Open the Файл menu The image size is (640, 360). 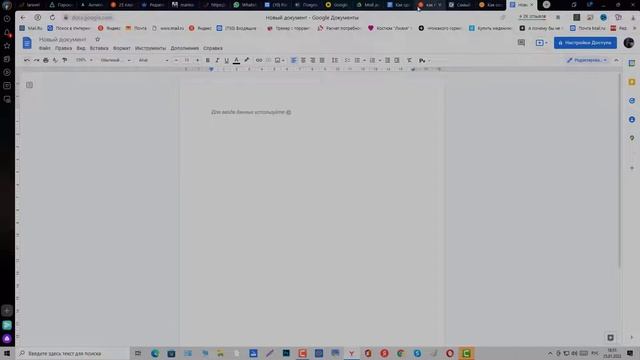(x=44, y=48)
